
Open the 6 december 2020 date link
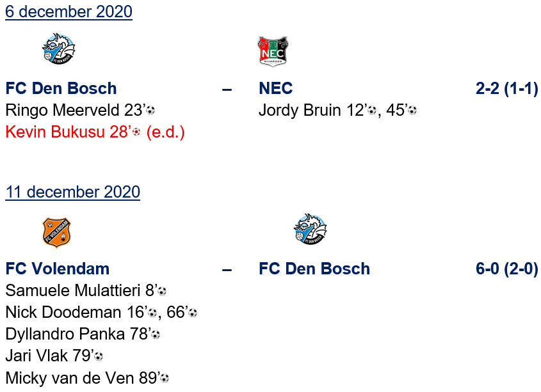click(x=69, y=12)
